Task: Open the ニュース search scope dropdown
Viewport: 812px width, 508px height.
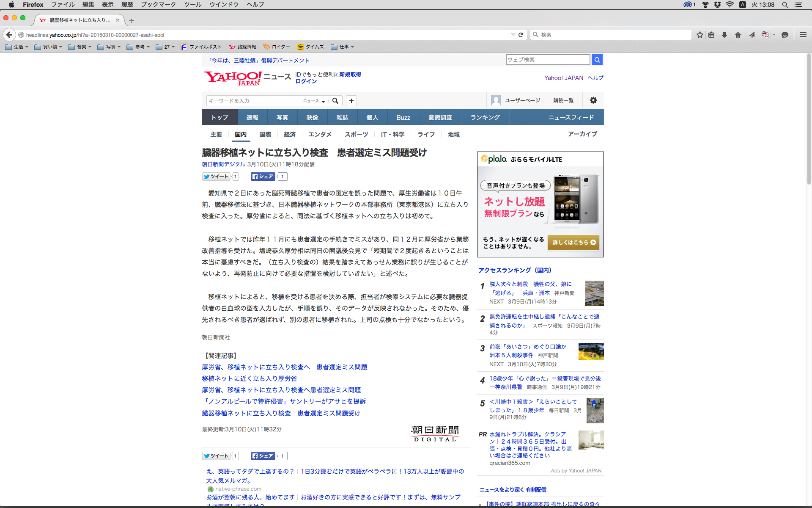Action: tap(314, 101)
